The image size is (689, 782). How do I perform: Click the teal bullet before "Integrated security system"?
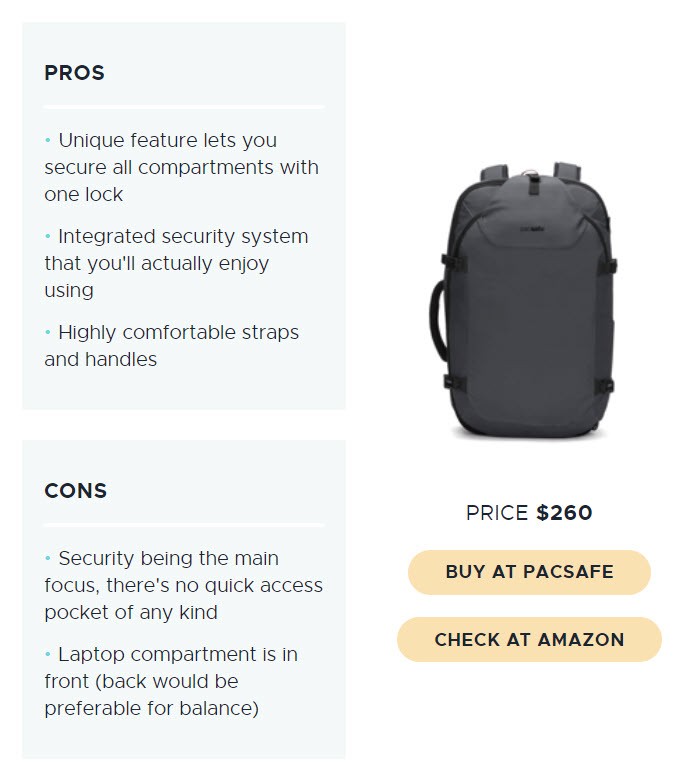click(x=47, y=236)
